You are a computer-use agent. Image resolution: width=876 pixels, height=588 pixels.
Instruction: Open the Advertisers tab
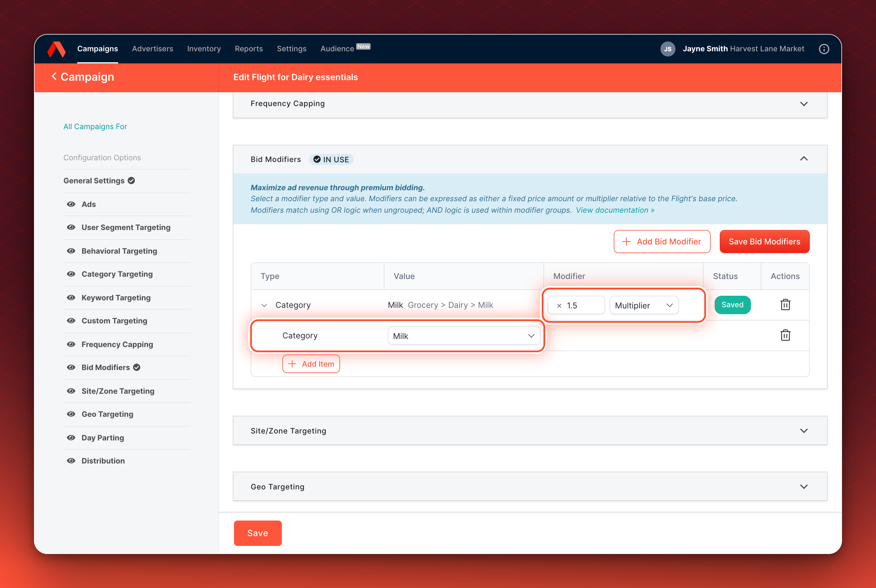click(x=152, y=49)
